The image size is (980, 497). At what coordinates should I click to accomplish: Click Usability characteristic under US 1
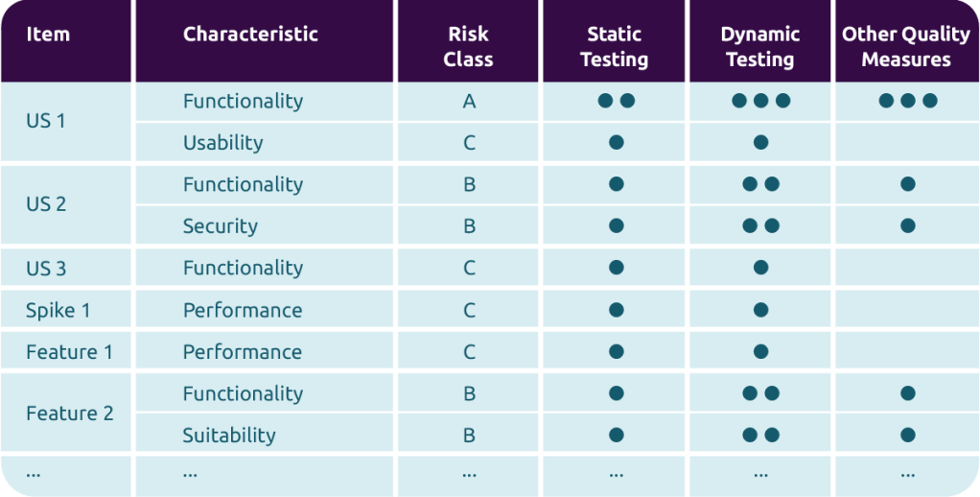click(222, 143)
